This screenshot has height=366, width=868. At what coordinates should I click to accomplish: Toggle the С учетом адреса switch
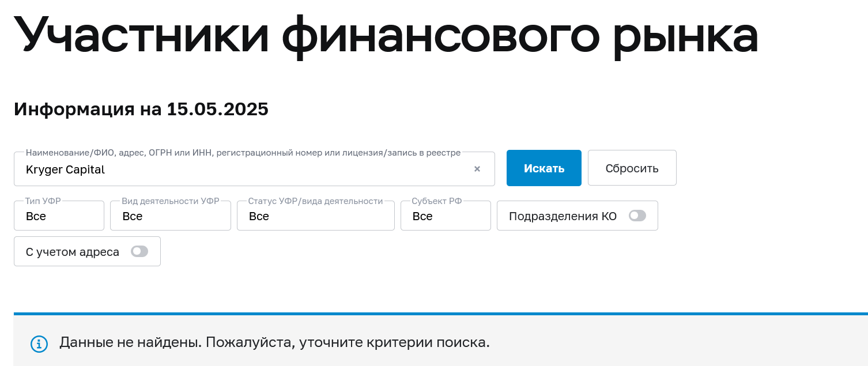[139, 251]
